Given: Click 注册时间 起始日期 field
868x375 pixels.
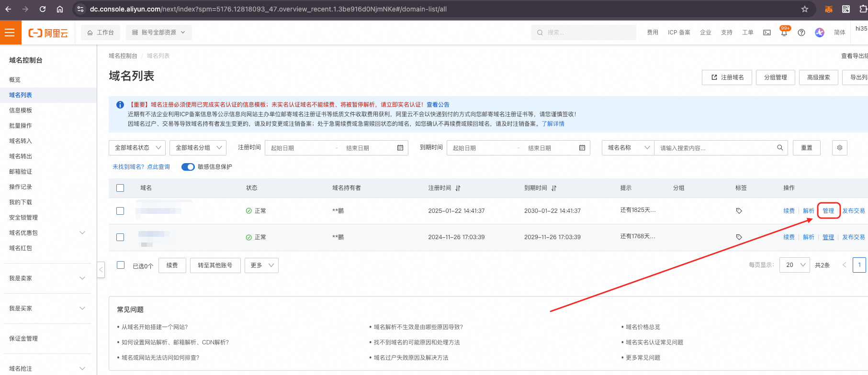Looking at the screenshot, I should (x=301, y=148).
